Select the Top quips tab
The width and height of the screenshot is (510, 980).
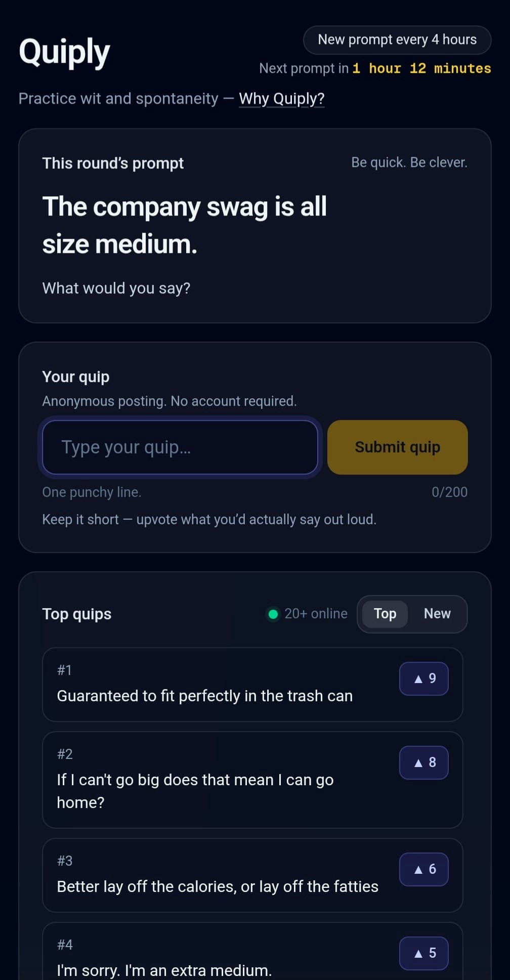385,614
